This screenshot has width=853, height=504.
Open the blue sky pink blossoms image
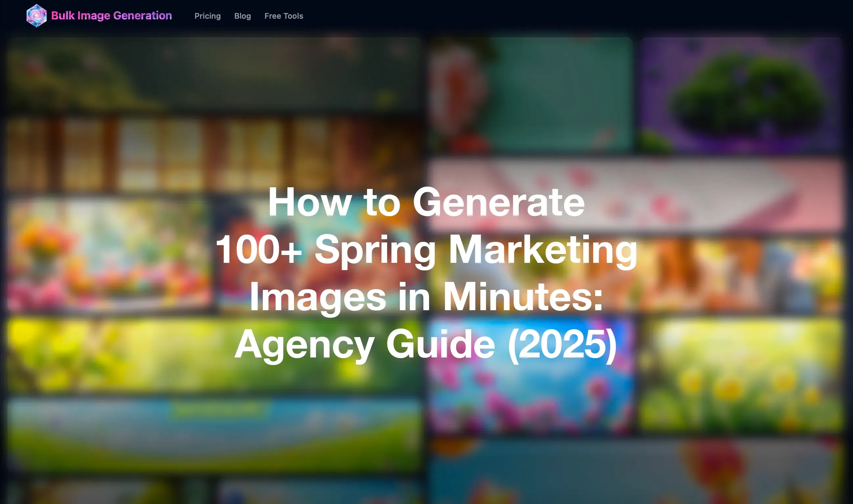(530, 375)
